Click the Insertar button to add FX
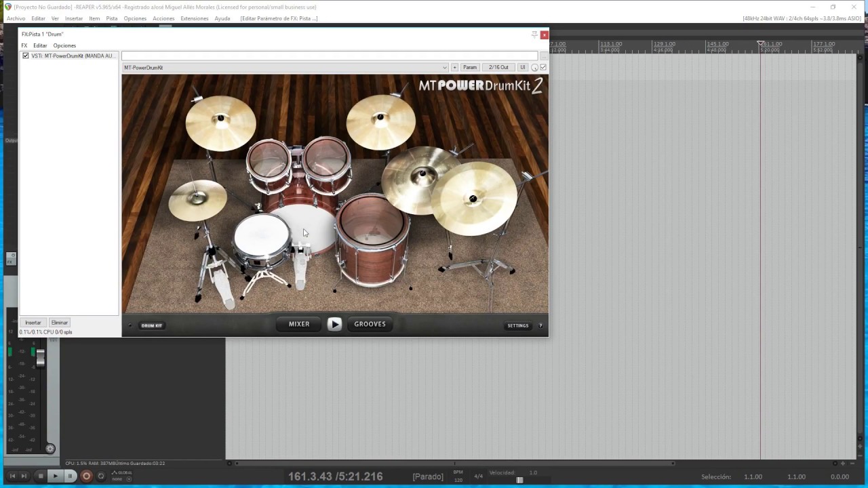Image resolution: width=868 pixels, height=488 pixels. (x=33, y=323)
